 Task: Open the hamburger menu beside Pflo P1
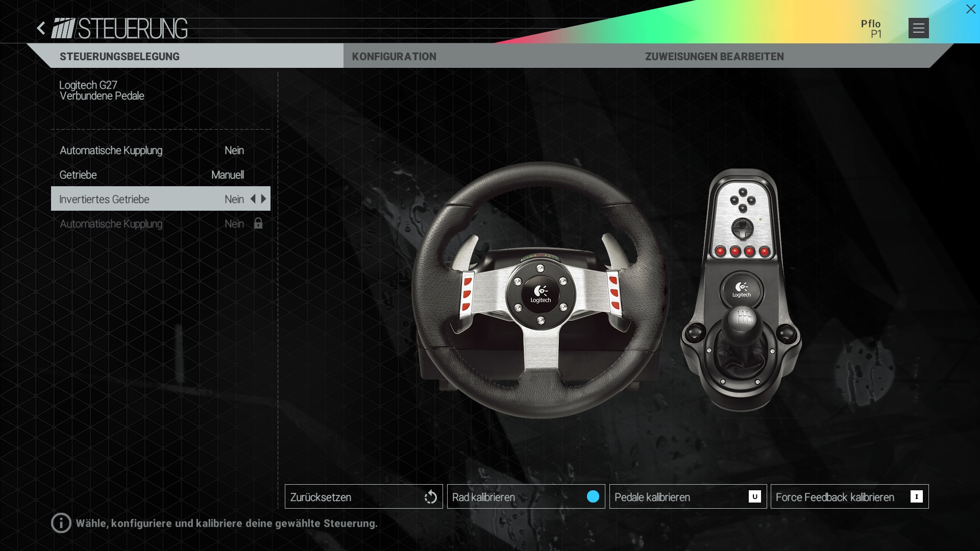coord(918,28)
